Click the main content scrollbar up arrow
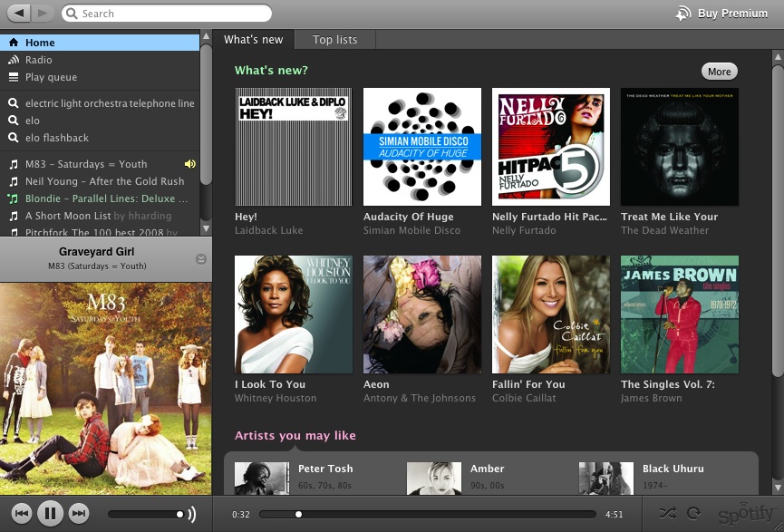 [x=777, y=58]
